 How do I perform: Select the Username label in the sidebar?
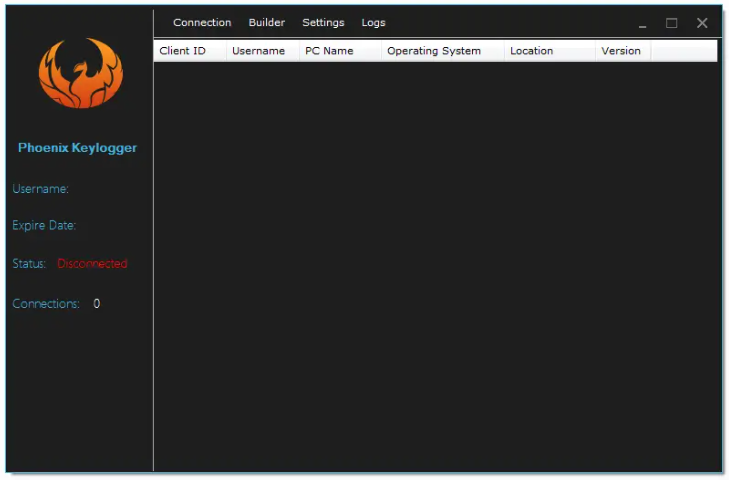click(x=40, y=189)
